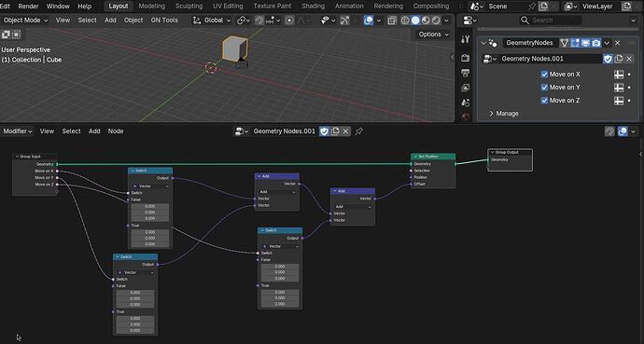Switch to material preview shading
Image resolution: width=644 pixels, height=344 pixels.
[426, 21]
